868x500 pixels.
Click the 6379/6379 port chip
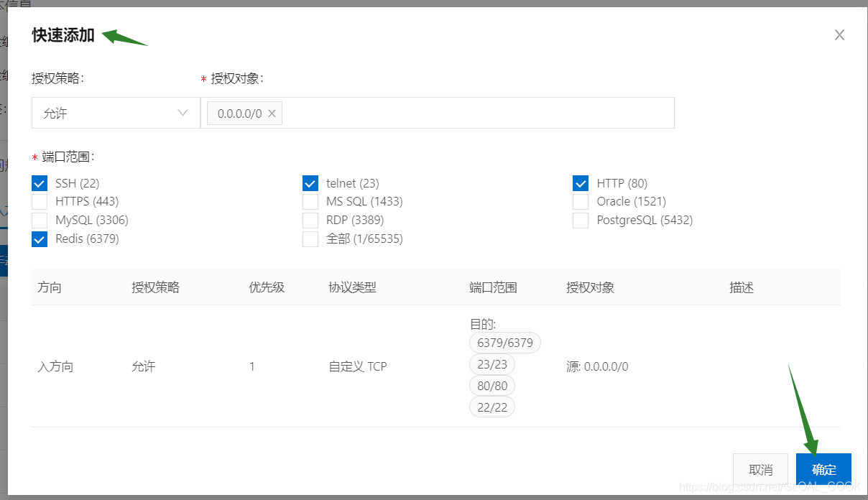click(x=504, y=343)
